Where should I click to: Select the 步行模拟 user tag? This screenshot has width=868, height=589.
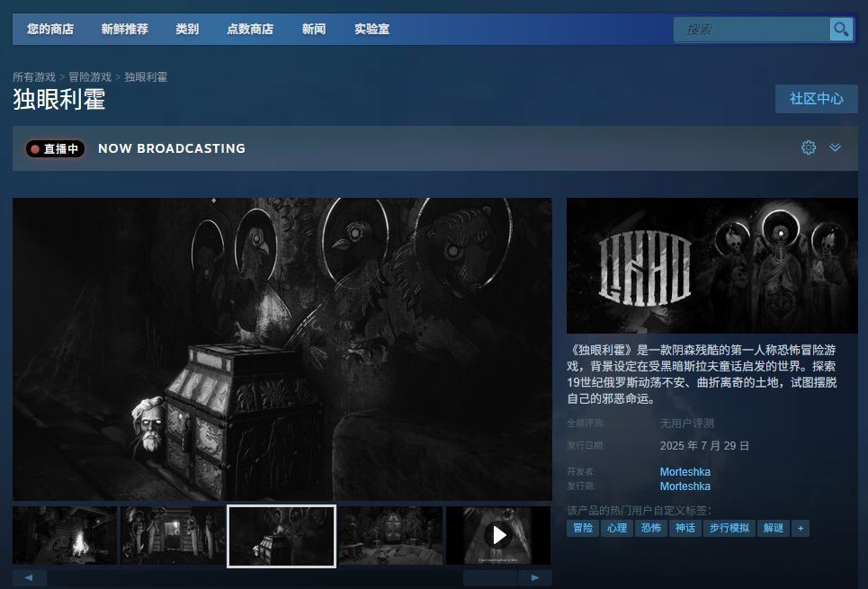point(730,528)
